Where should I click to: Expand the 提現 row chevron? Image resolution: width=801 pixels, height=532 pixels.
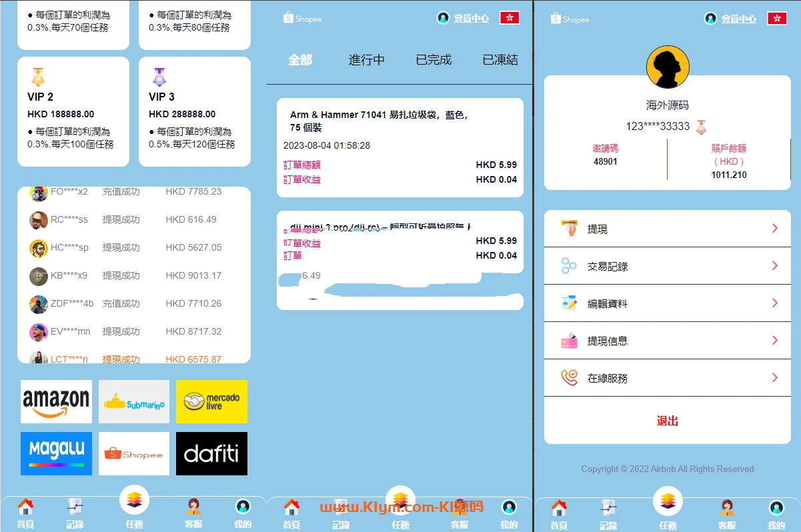tap(775, 229)
